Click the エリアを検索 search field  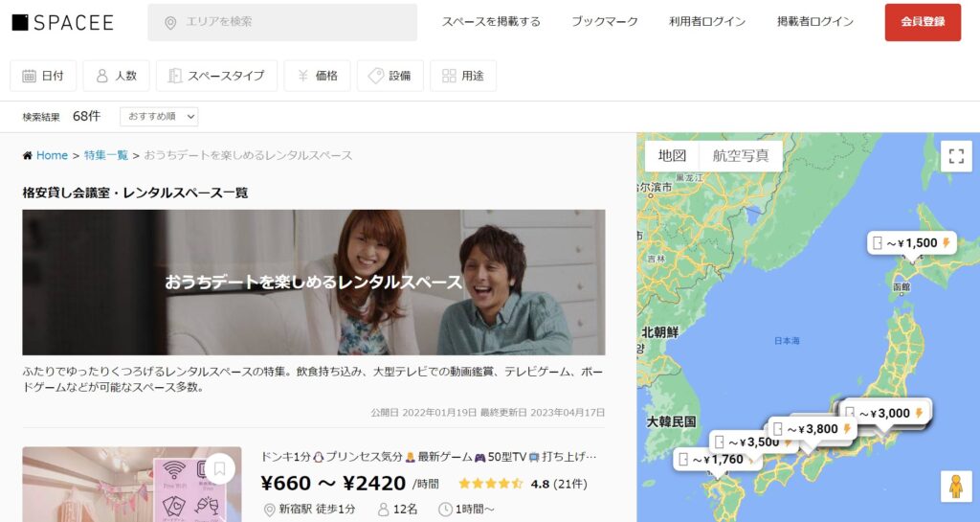point(282,22)
